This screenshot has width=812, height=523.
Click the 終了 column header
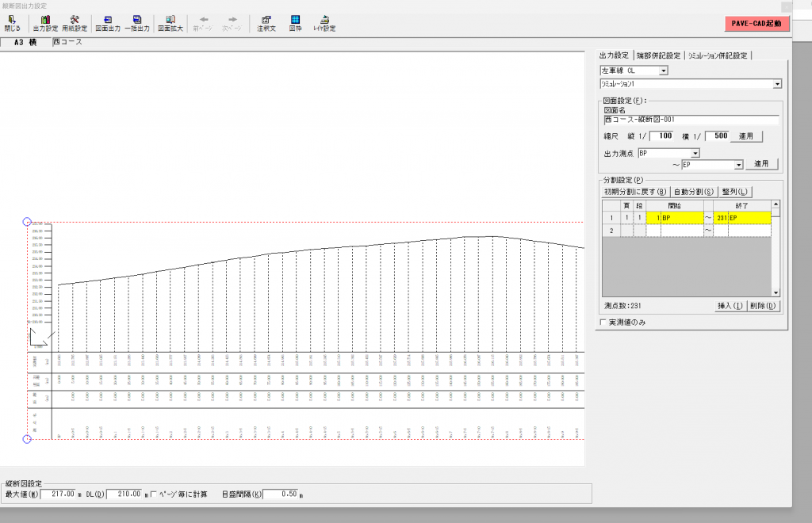coord(741,205)
